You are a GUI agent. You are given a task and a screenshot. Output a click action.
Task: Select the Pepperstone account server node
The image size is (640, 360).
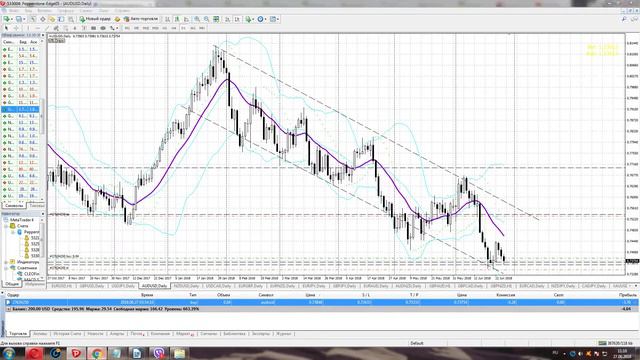(x=29, y=231)
